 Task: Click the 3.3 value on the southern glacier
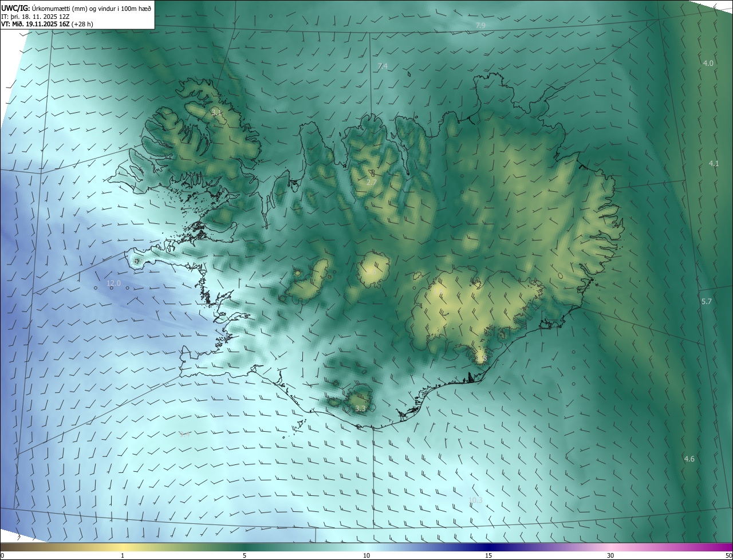(360, 409)
